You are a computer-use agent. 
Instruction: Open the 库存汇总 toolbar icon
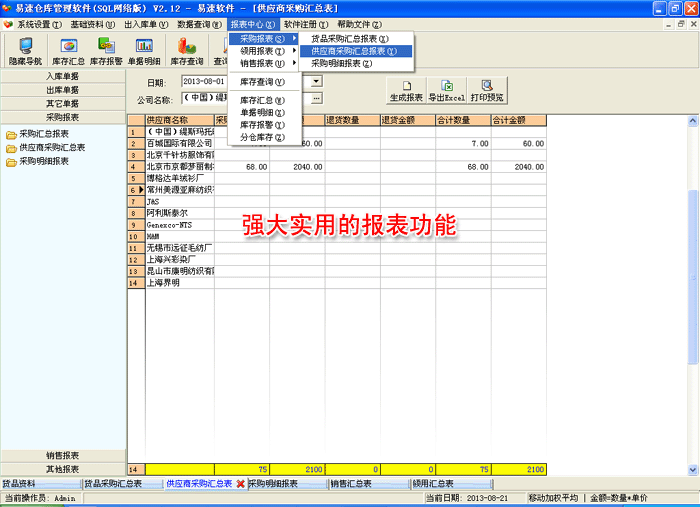click(68, 51)
